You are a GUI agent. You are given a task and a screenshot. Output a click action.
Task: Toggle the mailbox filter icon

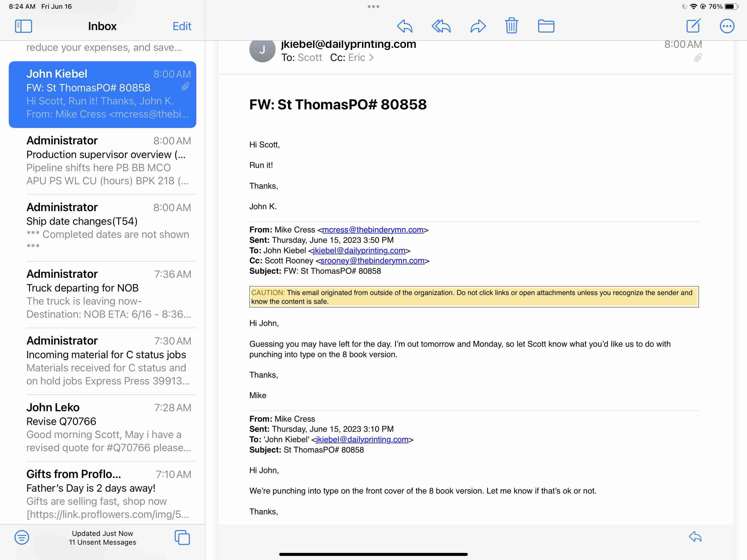tap(22, 537)
